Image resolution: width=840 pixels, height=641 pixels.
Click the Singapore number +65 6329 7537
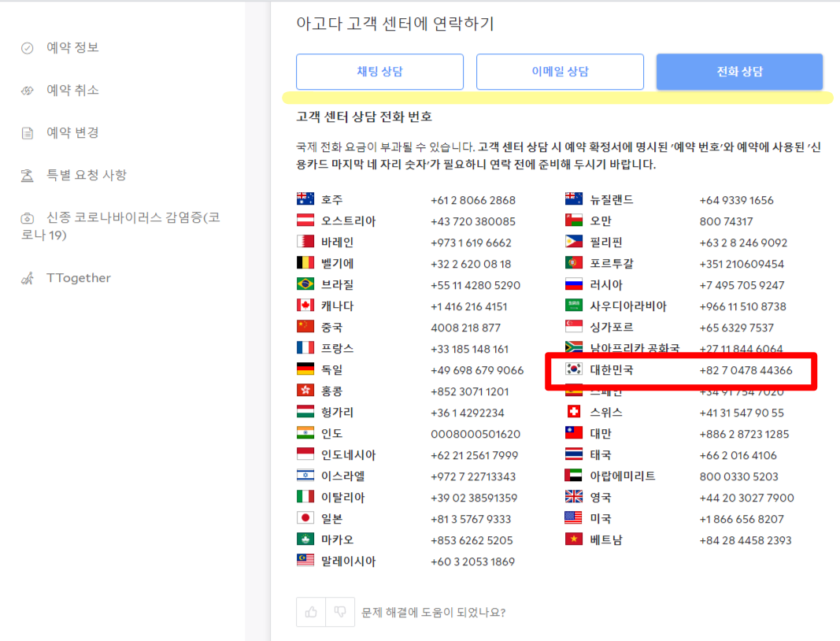pyautogui.click(x=737, y=328)
